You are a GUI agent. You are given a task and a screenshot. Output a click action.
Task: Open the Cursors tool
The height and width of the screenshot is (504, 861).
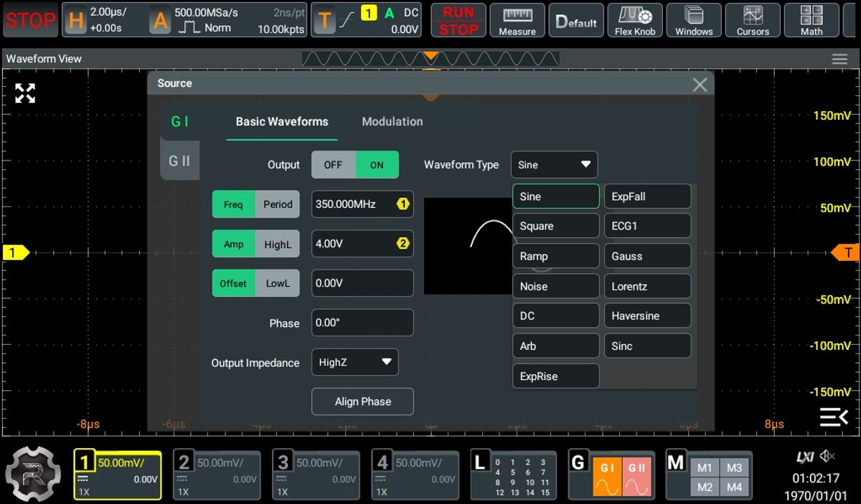pos(753,20)
